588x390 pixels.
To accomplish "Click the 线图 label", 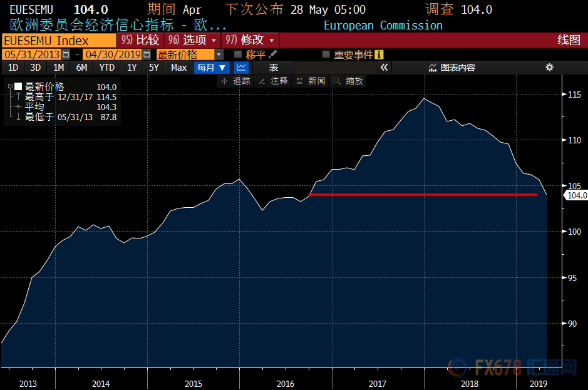I will (569, 39).
